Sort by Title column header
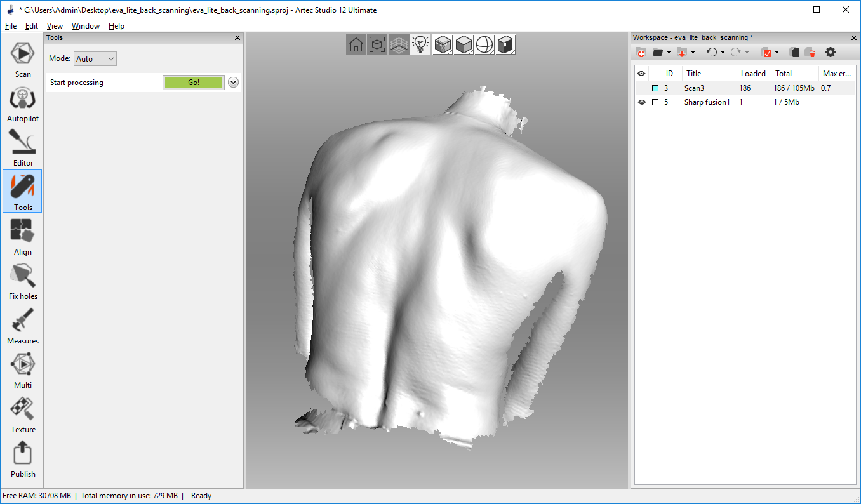861x504 pixels. coord(709,74)
